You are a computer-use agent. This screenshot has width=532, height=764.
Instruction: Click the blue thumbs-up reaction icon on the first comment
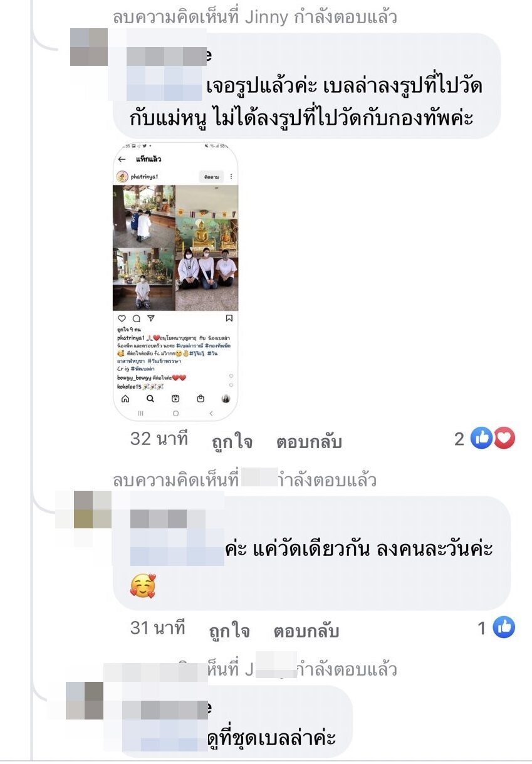tap(481, 439)
